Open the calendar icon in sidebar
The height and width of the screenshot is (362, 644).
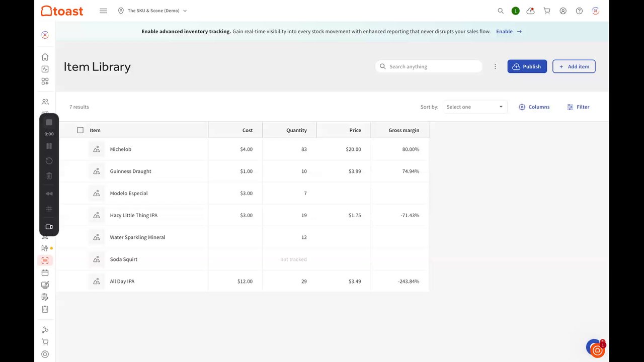tap(45, 273)
